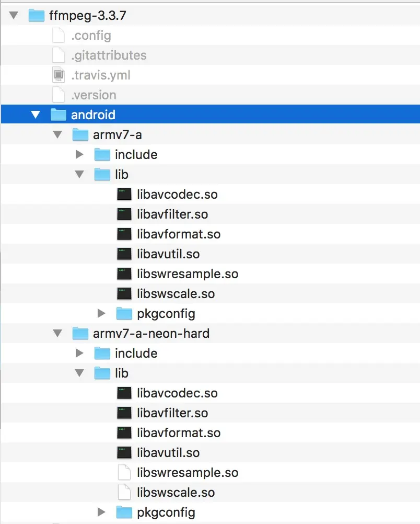Image resolution: width=420 pixels, height=524 pixels.
Task: Click the libswscale.so binary icon in armv7-a
Action: (x=124, y=293)
